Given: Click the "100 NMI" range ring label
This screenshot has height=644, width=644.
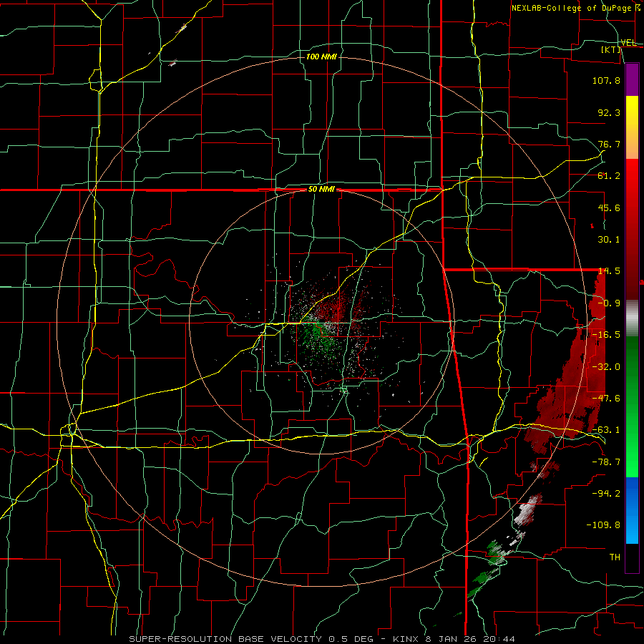Looking at the screenshot, I should point(321,57).
